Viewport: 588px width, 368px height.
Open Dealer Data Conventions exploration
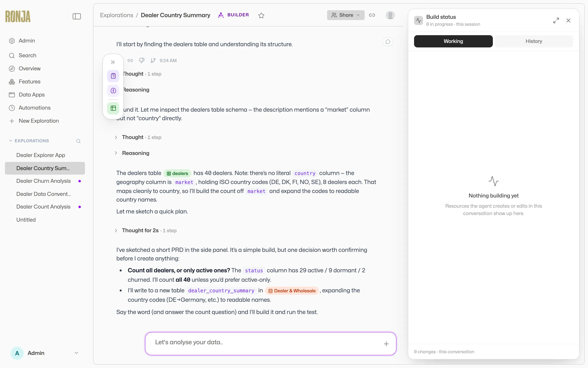click(44, 194)
